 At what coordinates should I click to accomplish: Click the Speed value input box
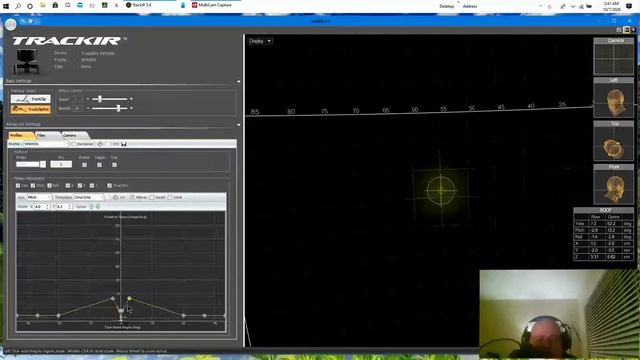[78, 99]
